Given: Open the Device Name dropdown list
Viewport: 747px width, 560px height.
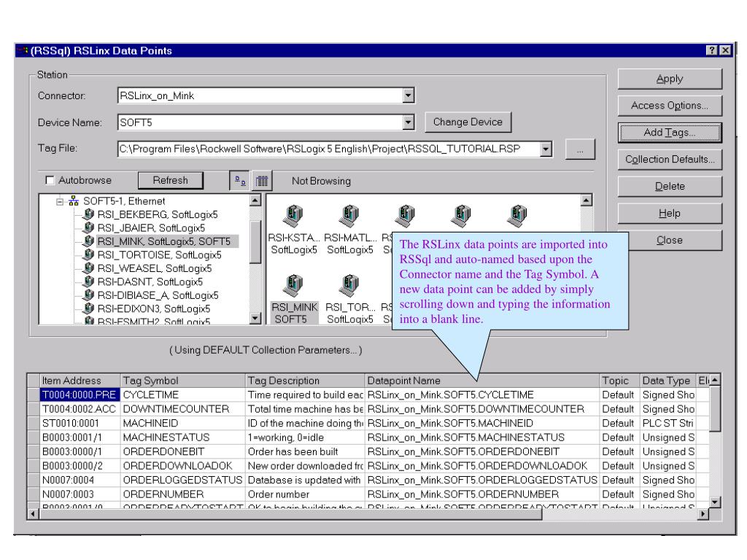Looking at the screenshot, I should (x=408, y=122).
